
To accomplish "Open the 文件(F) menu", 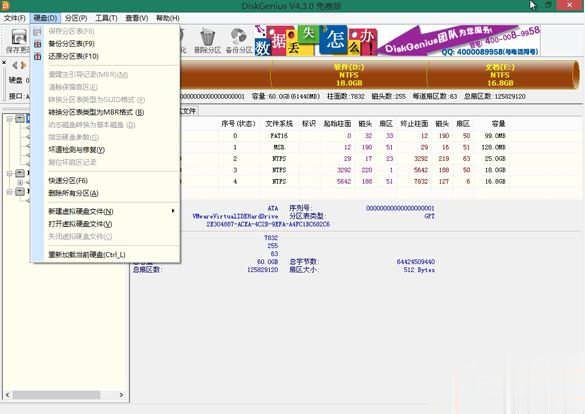I will (15, 18).
